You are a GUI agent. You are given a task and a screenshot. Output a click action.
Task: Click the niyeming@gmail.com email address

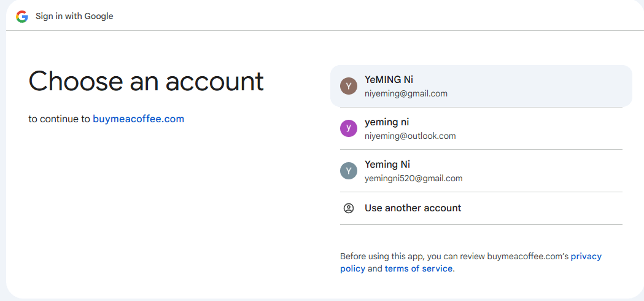point(406,93)
